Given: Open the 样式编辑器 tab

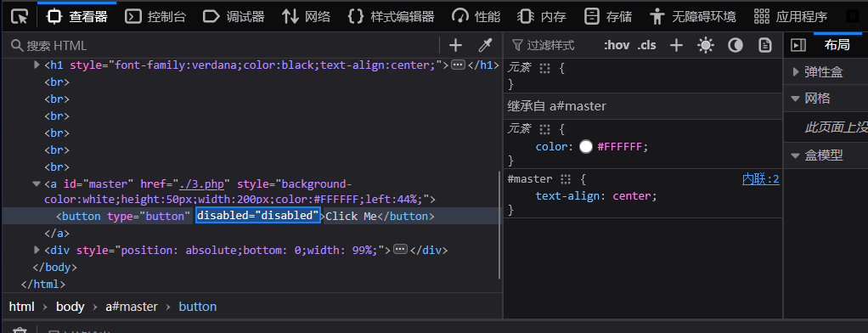Looking at the screenshot, I should click(391, 17).
